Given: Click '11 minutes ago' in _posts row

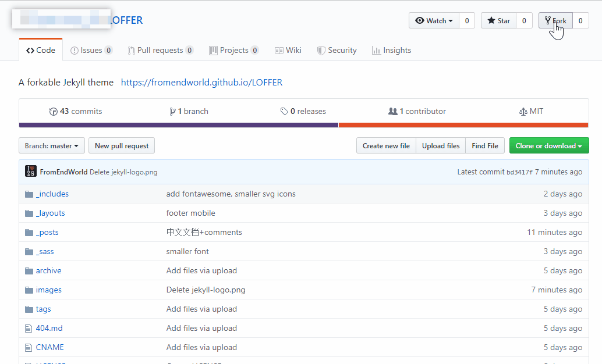Looking at the screenshot, I should point(554,233).
